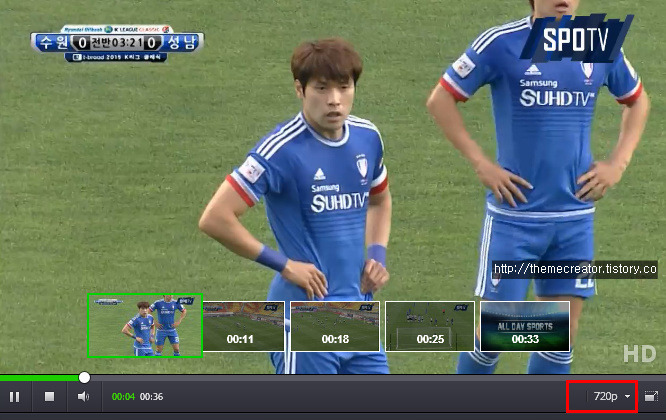
Task: Open the ALL DAY SPORTS 00:33 thumbnail
Action: click(525, 326)
